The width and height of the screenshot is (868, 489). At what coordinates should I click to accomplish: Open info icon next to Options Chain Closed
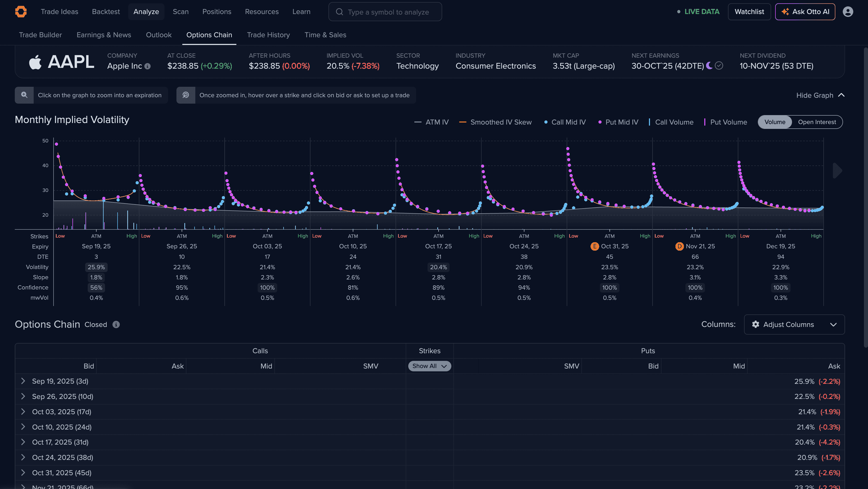[x=116, y=324]
